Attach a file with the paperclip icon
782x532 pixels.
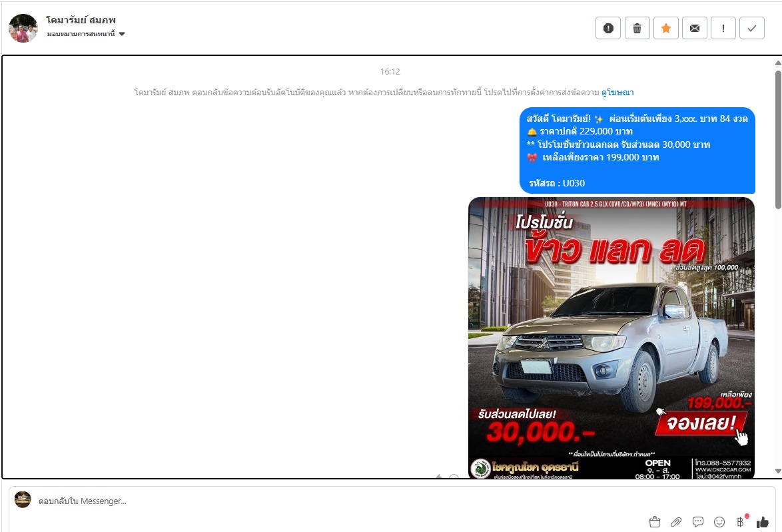pos(676,522)
